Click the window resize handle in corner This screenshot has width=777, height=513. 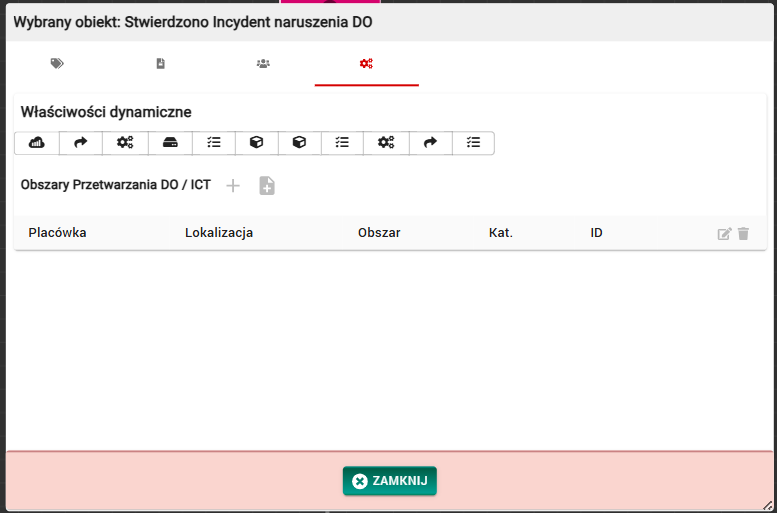[770, 506]
